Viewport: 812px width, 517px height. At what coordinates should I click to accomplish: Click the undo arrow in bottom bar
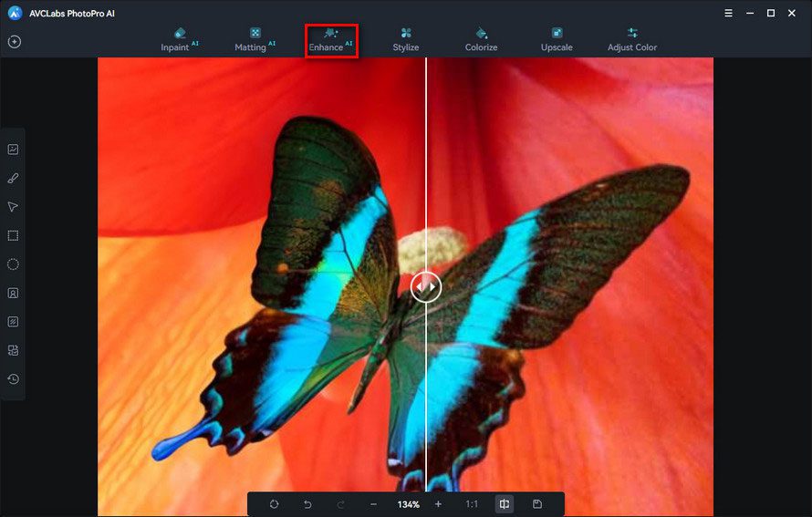[x=307, y=504]
